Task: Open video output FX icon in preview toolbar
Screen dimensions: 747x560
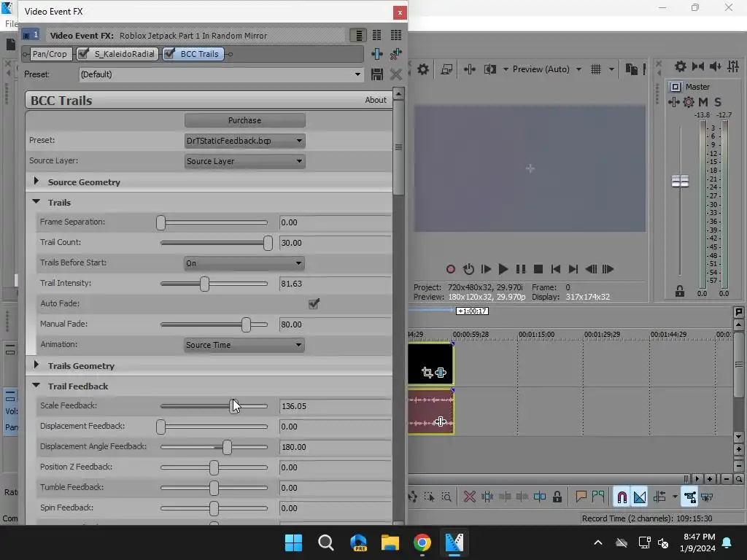Action: click(x=470, y=69)
